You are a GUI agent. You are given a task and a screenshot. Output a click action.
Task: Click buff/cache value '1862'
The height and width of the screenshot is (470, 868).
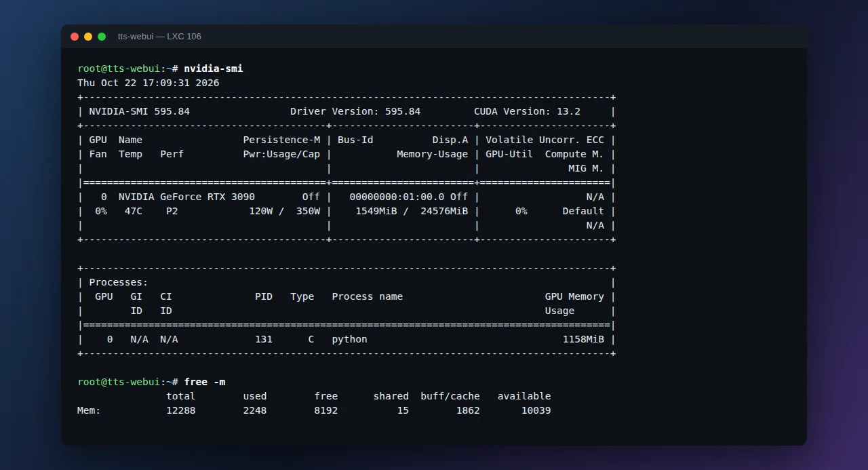click(x=468, y=410)
